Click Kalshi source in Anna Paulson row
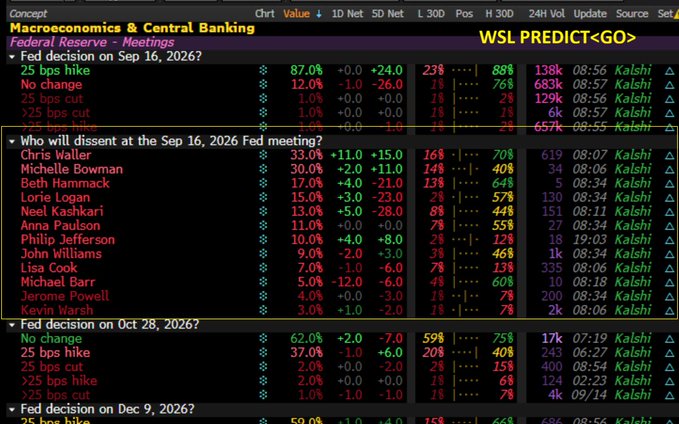The height and width of the screenshot is (424, 679). click(633, 226)
